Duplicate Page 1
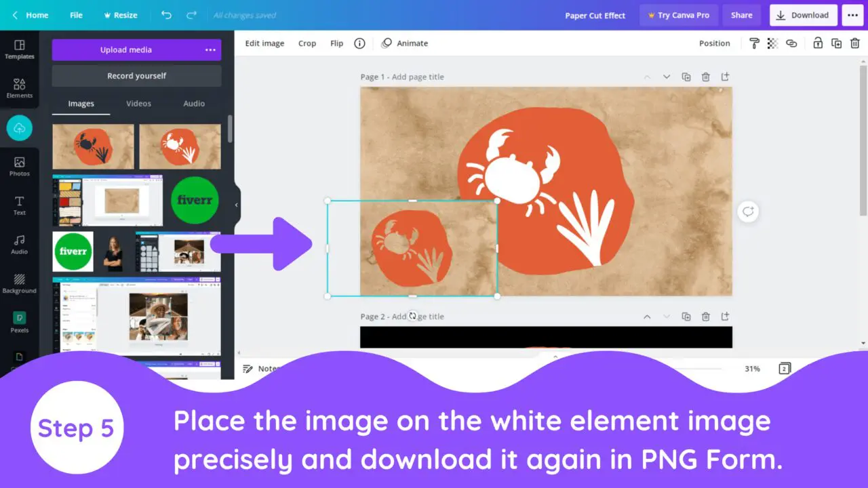 pos(686,77)
